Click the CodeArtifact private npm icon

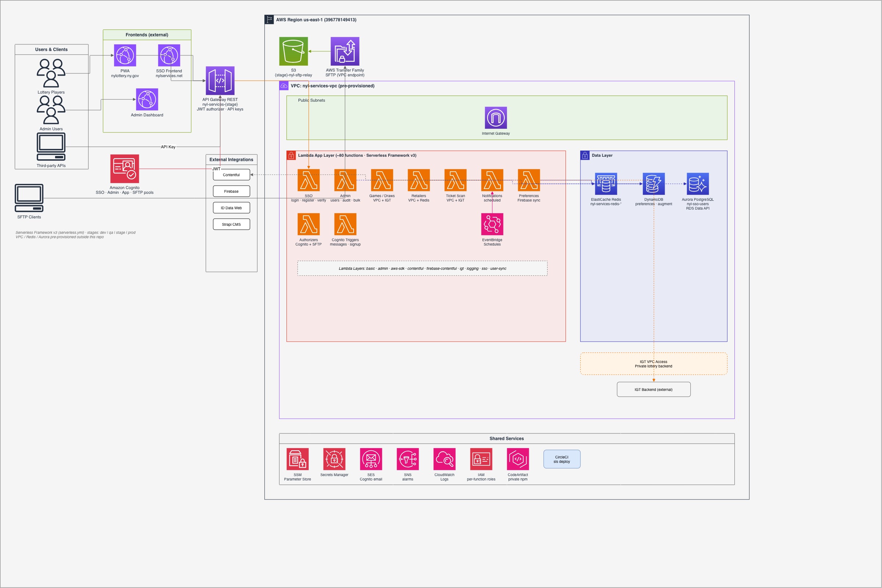click(x=518, y=459)
